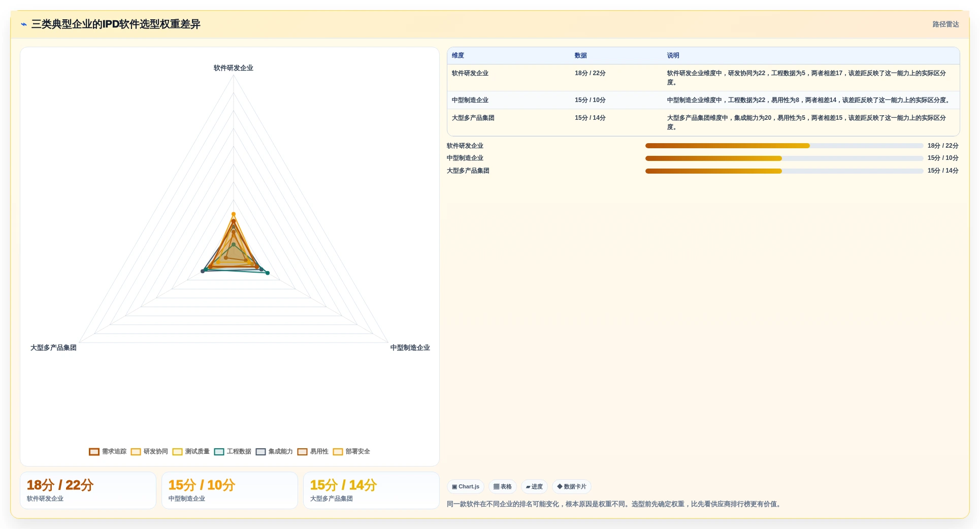Click the 大型多产品集团 progress row label
Screen dimensions: 980x529
point(468,171)
